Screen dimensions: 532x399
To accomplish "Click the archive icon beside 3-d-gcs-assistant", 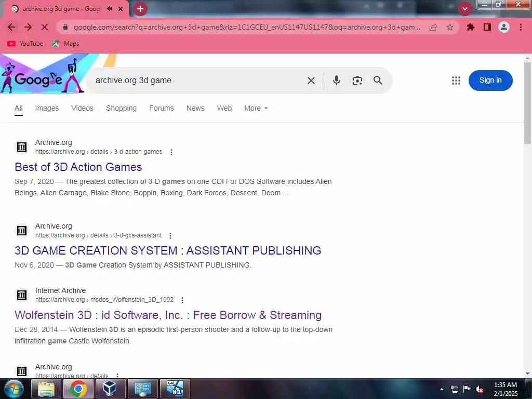I will 22,230.
